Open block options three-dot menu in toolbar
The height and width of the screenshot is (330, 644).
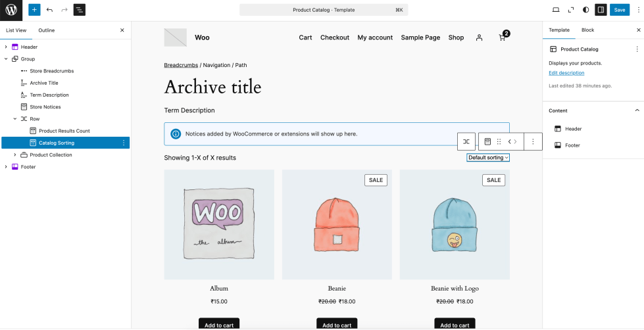click(x=533, y=141)
